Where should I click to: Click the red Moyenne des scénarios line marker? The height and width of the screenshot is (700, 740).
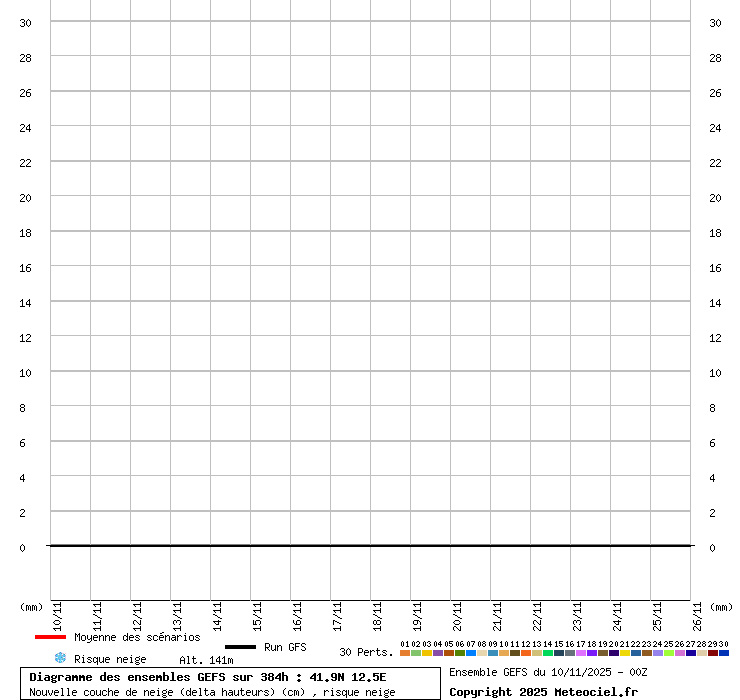[50, 637]
